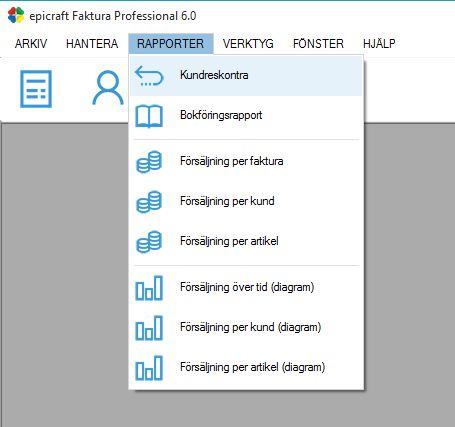Open Försäljning över tid (diagram)
This screenshot has height=427, width=455.
click(246, 288)
